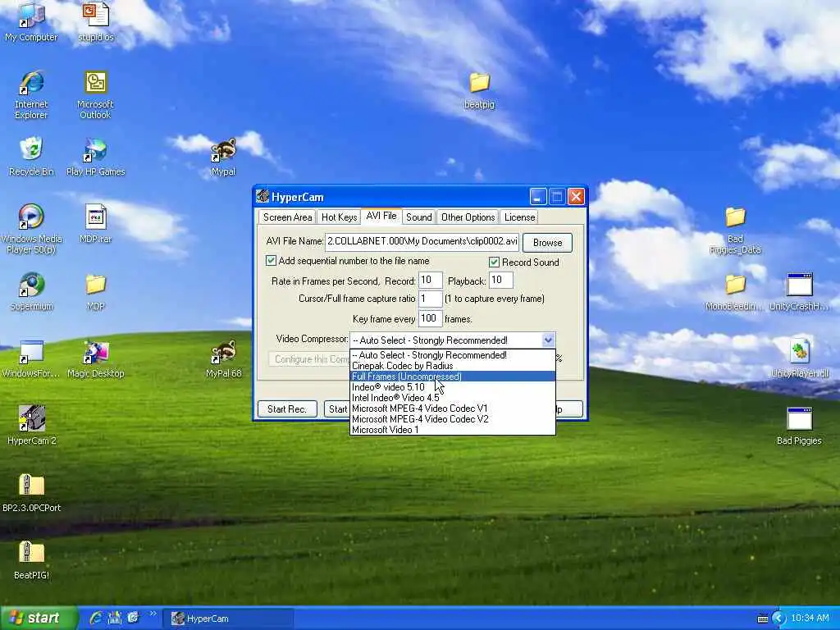Click the Playback frame rate field
This screenshot has width=840, height=630.
click(x=501, y=281)
